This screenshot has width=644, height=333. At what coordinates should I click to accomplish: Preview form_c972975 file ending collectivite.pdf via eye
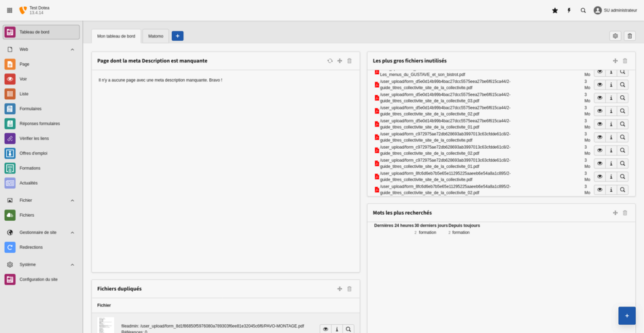(x=600, y=137)
